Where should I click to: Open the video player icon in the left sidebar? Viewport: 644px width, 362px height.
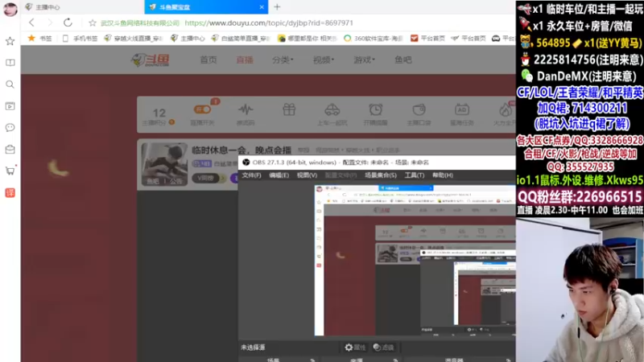pyautogui.click(x=10, y=106)
